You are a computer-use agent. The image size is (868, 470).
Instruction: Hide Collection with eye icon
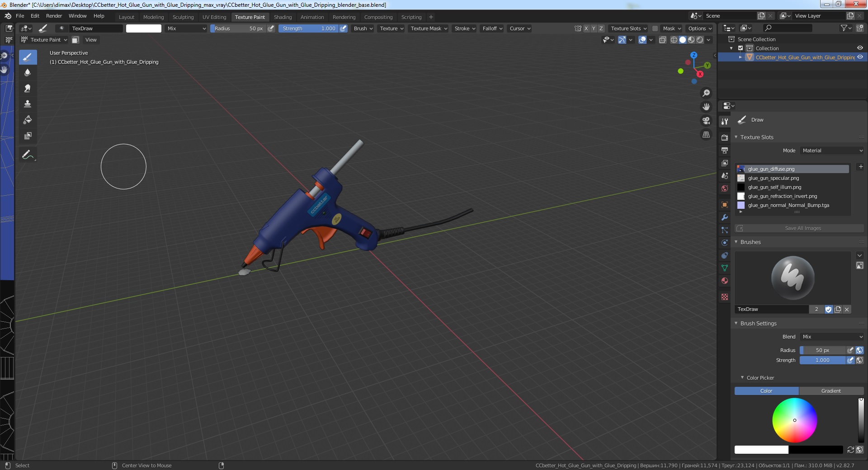[x=860, y=48]
